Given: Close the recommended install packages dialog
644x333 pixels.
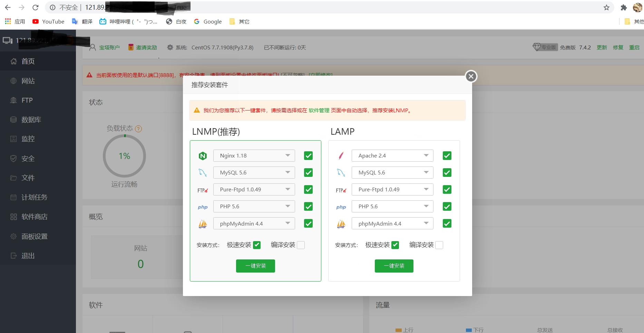Looking at the screenshot, I should [x=471, y=76].
